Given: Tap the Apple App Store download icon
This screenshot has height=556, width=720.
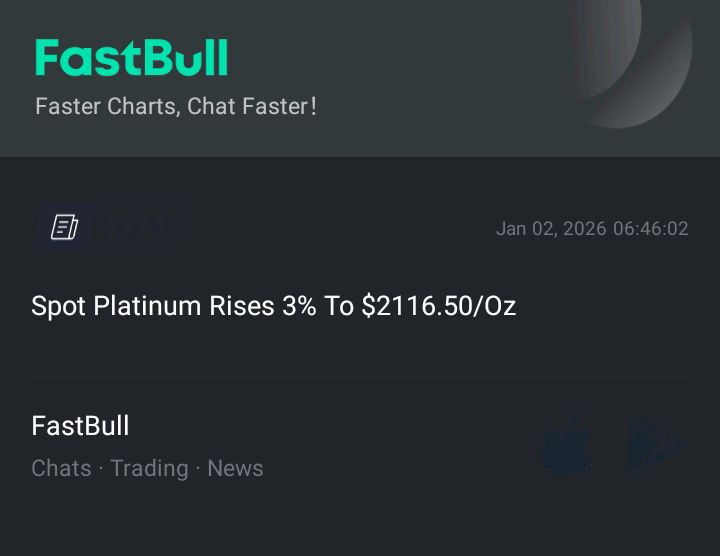Looking at the screenshot, I should tap(567, 445).
